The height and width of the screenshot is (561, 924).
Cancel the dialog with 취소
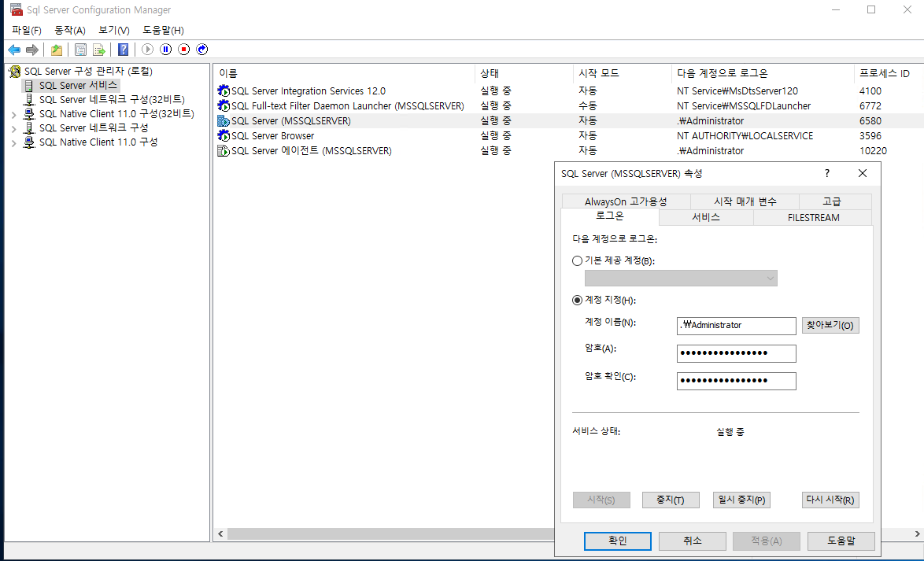pos(692,541)
